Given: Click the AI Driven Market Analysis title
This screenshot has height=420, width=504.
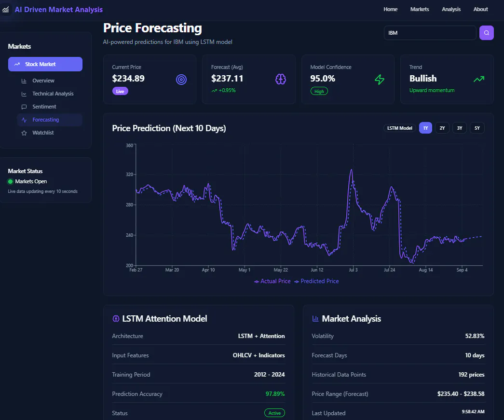Looking at the screenshot, I should pos(58,10).
